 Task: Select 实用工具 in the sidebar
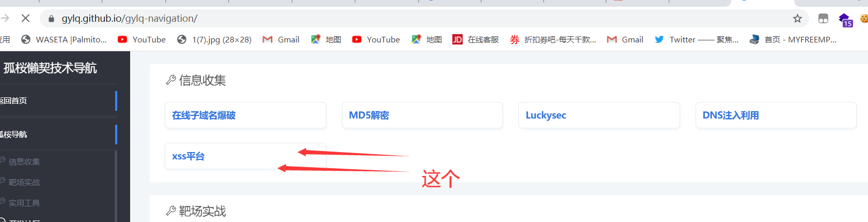click(24, 203)
